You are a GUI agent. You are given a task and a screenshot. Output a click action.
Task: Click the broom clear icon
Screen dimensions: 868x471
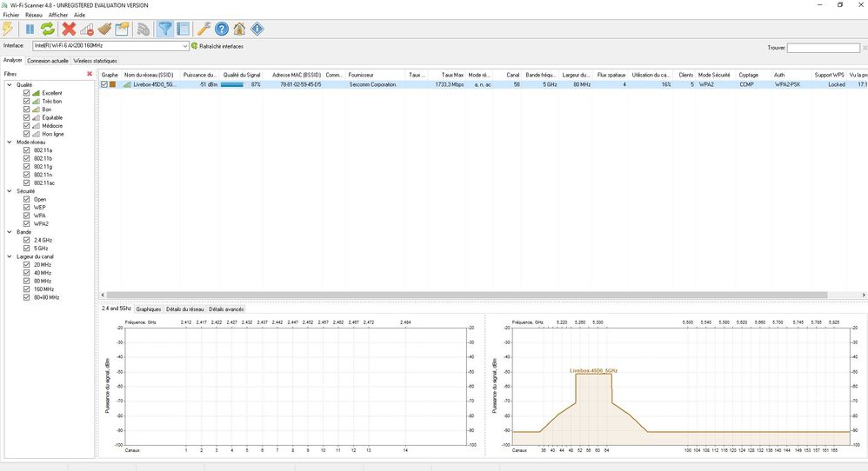104,29
